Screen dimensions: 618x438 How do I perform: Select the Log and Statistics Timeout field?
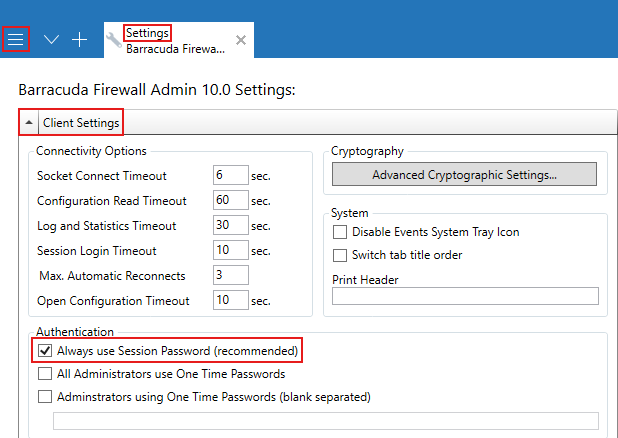pos(230,225)
